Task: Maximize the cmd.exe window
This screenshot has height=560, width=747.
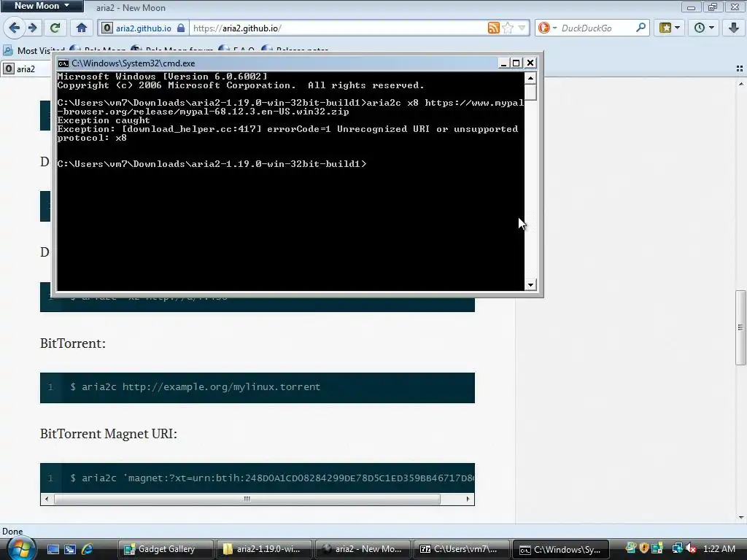Action: tap(516, 63)
